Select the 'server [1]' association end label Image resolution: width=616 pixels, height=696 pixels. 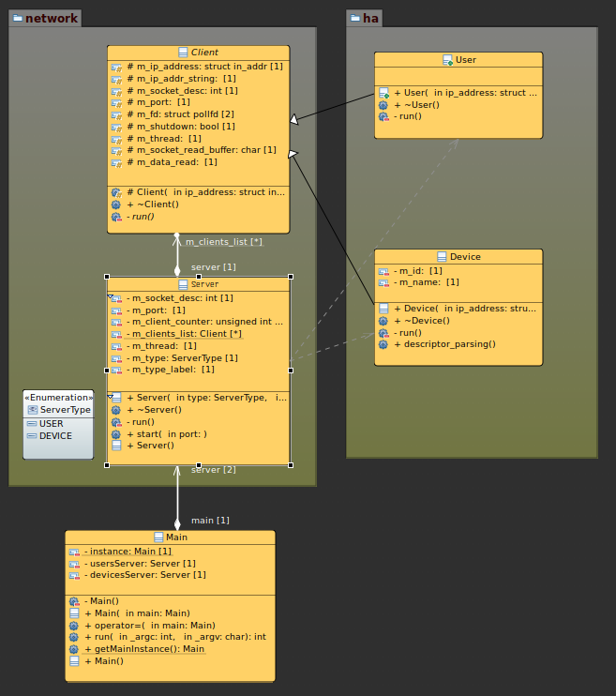point(214,267)
